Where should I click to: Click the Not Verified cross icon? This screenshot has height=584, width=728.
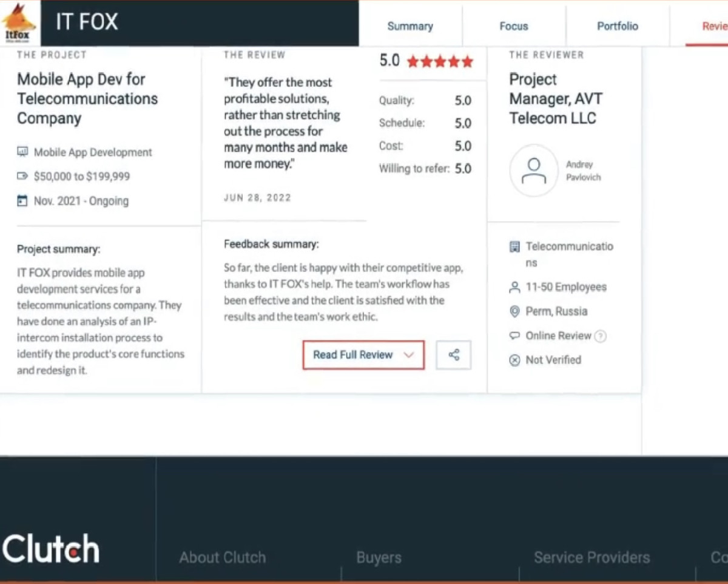pos(515,360)
